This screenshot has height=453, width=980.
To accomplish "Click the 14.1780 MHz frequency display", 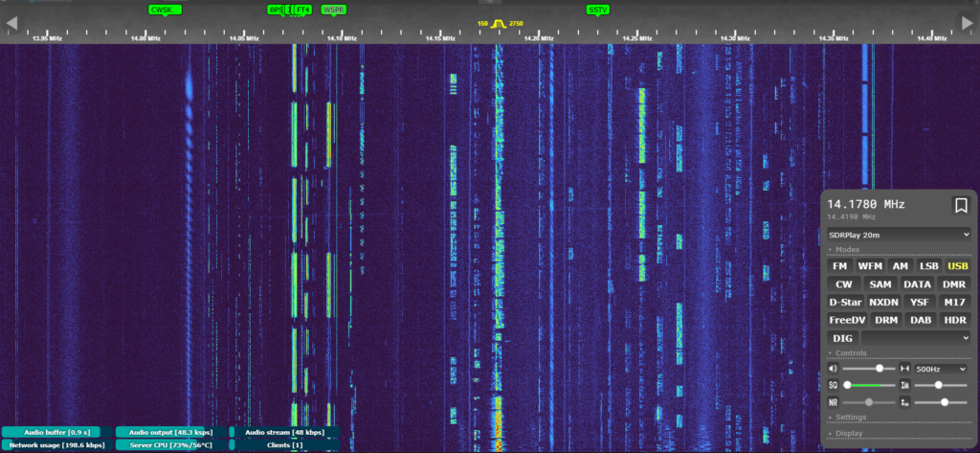I will pyautogui.click(x=866, y=204).
